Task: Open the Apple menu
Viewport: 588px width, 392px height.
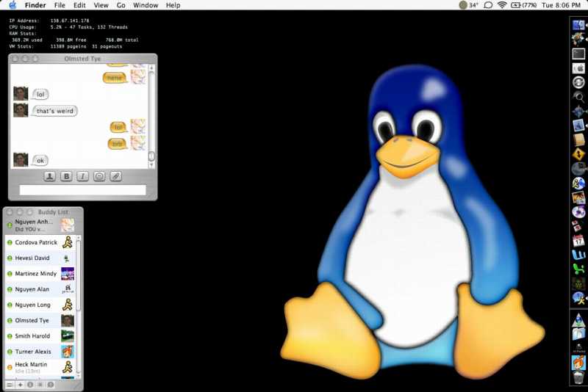Action: coord(12,5)
